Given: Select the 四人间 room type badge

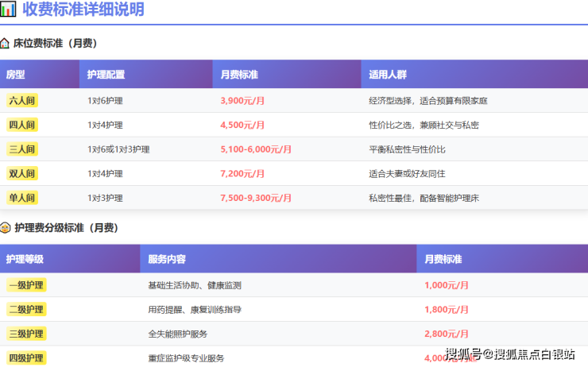Looking at the screenshot, I should pyautogui.click(x=22, y=125).
